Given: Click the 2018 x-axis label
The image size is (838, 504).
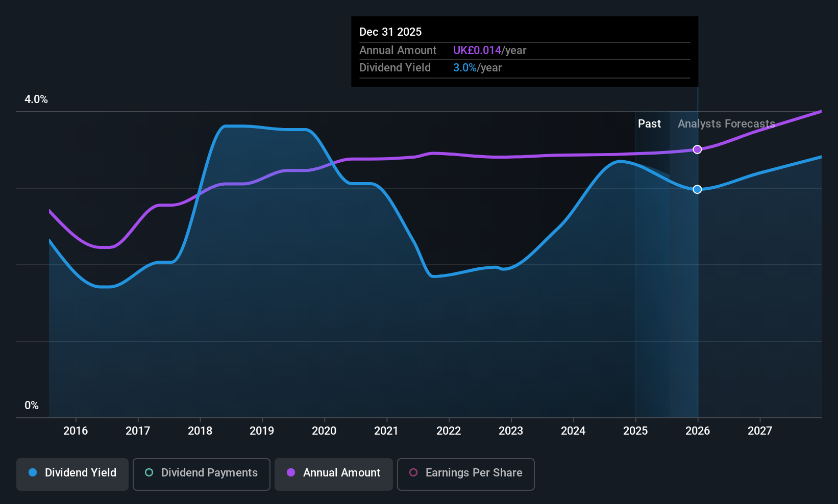Looking at the screenshot, I should point(200,431).
